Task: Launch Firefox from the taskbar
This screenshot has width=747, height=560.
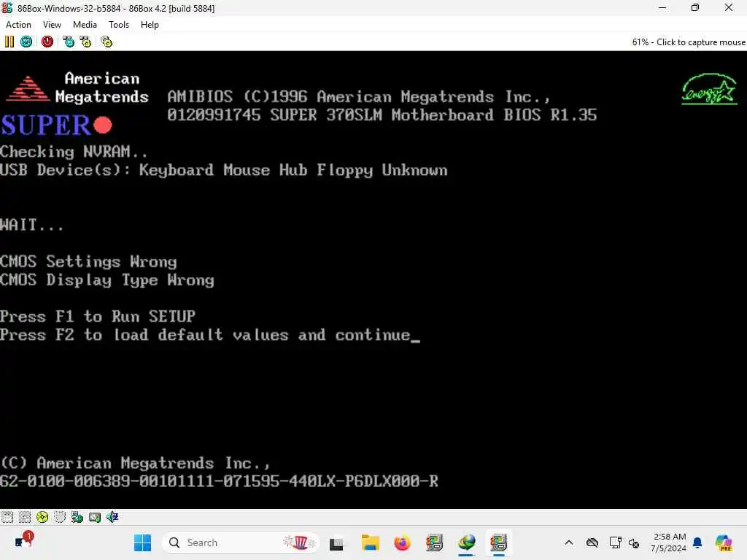Action: click(402, 542)
